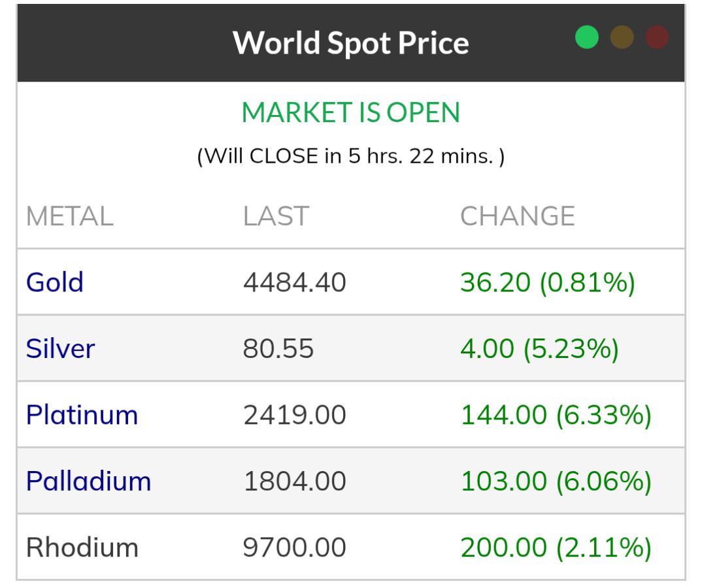Click Gold change 36.20 (0.81%)
702x588 pixels.
[x=547, y=283]
